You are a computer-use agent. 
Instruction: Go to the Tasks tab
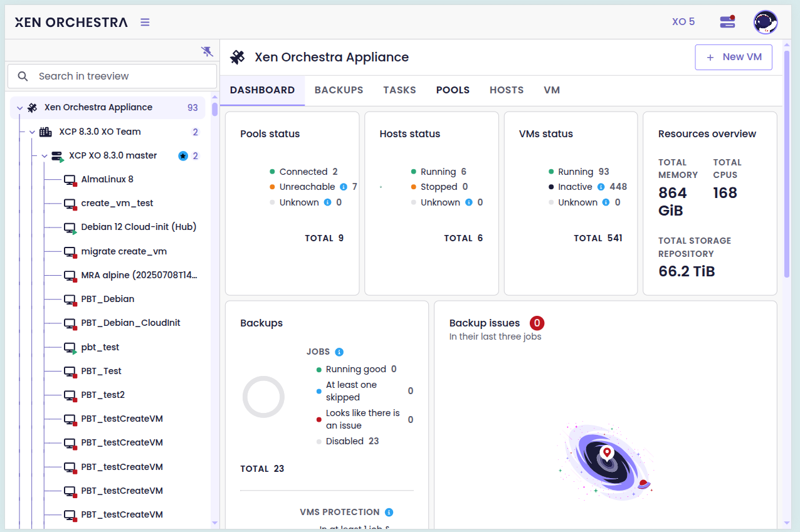click(x=399, y=90)
